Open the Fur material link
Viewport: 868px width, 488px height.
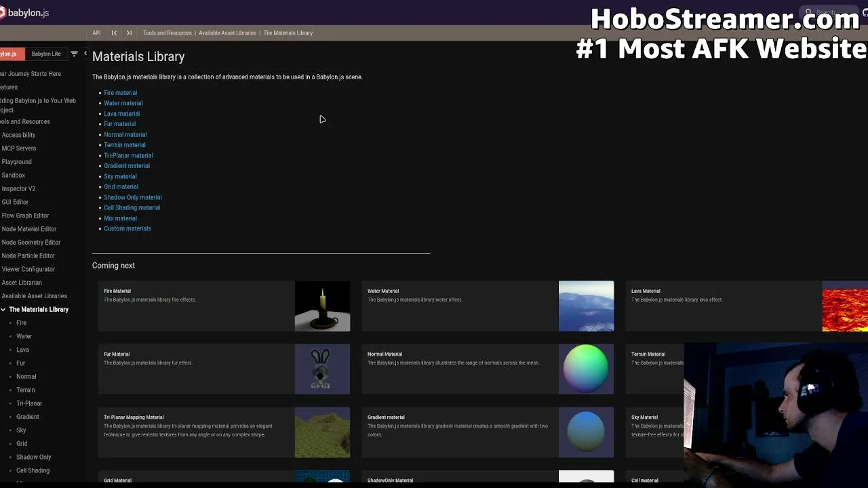click(x=119, y=124)
